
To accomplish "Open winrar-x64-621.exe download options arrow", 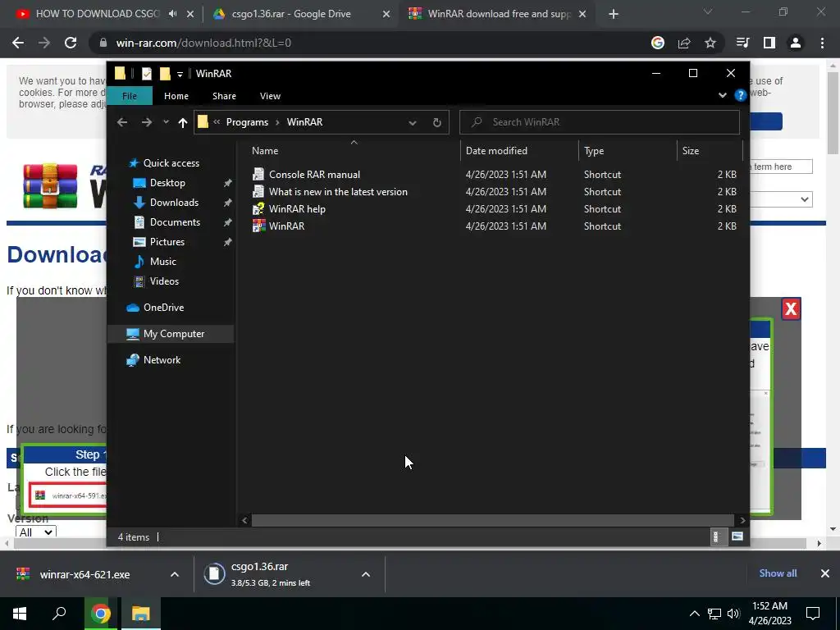I will point(175,574).
